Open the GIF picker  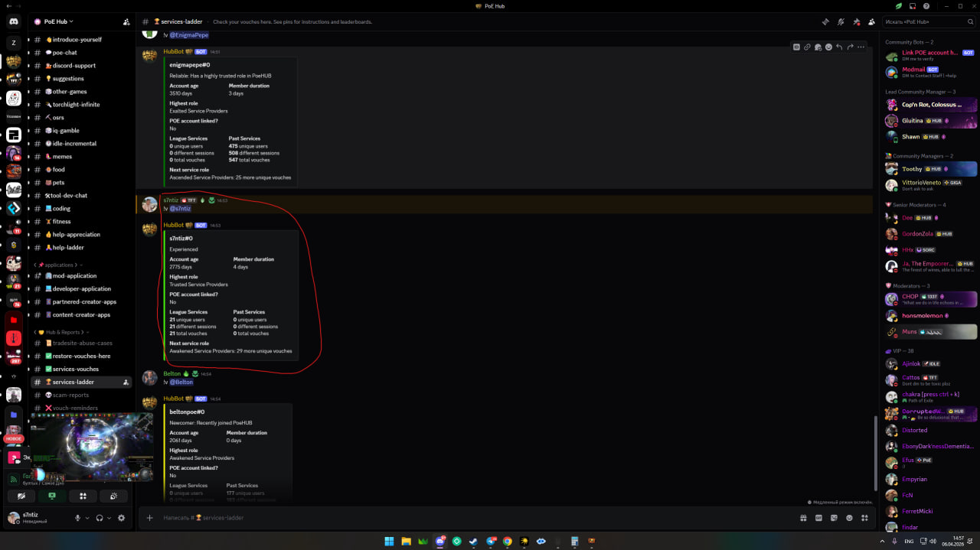[x=818, y=518]
